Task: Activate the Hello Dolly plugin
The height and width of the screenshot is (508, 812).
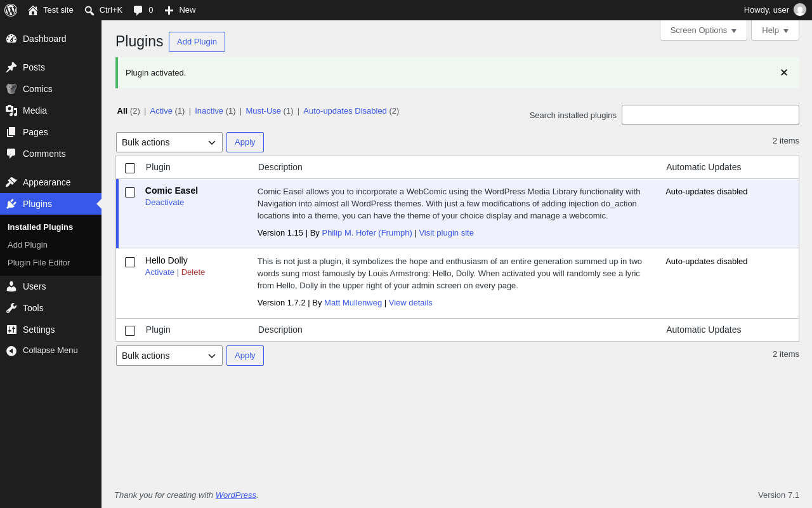Action: tap(160, 272)
